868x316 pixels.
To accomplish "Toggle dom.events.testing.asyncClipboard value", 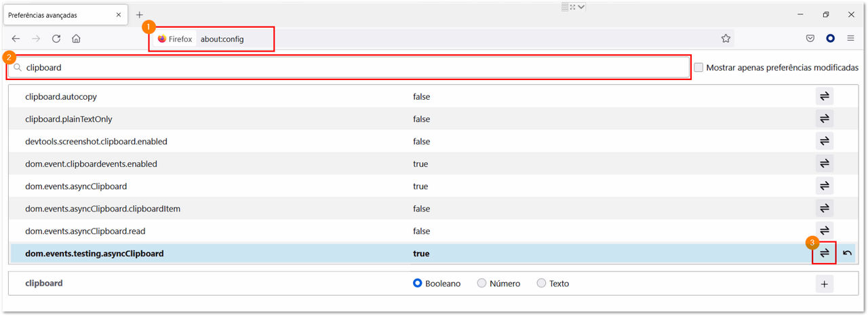I will (x=825, y=253).
